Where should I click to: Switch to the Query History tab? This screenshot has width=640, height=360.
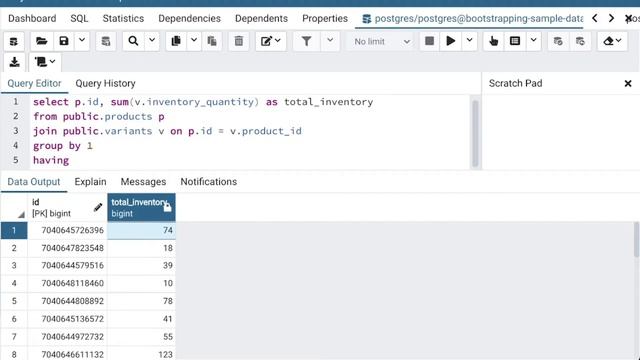click(x=105, y=83)
